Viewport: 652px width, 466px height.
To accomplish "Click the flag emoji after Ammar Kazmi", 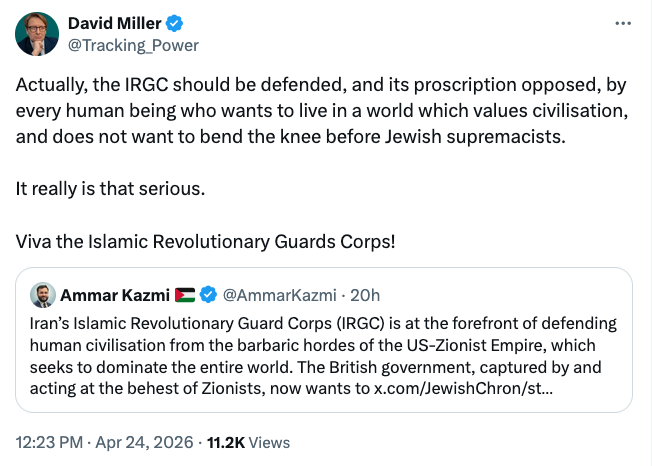I will pyautogui.click(x=185, y=295).
